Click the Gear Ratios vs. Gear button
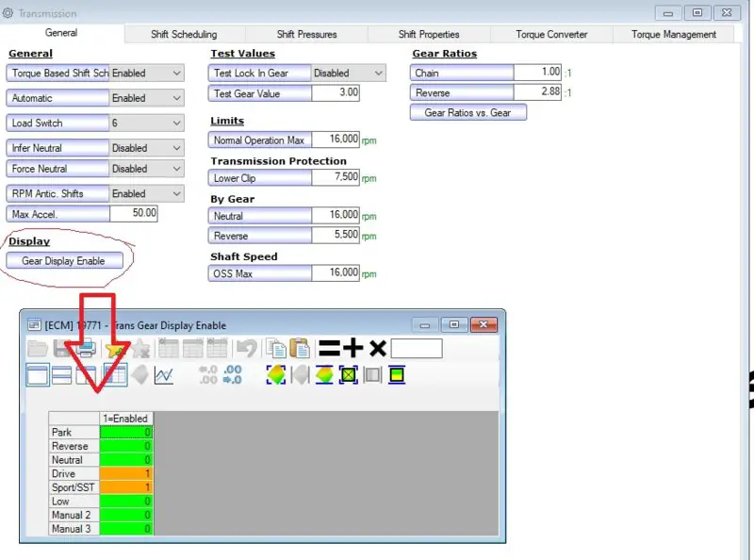 point(468,112)
